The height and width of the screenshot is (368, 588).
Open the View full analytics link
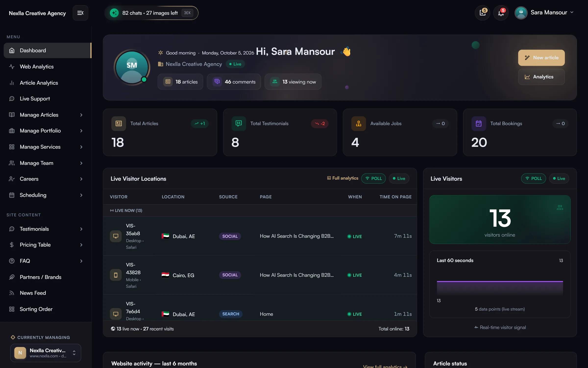[385, 366]
